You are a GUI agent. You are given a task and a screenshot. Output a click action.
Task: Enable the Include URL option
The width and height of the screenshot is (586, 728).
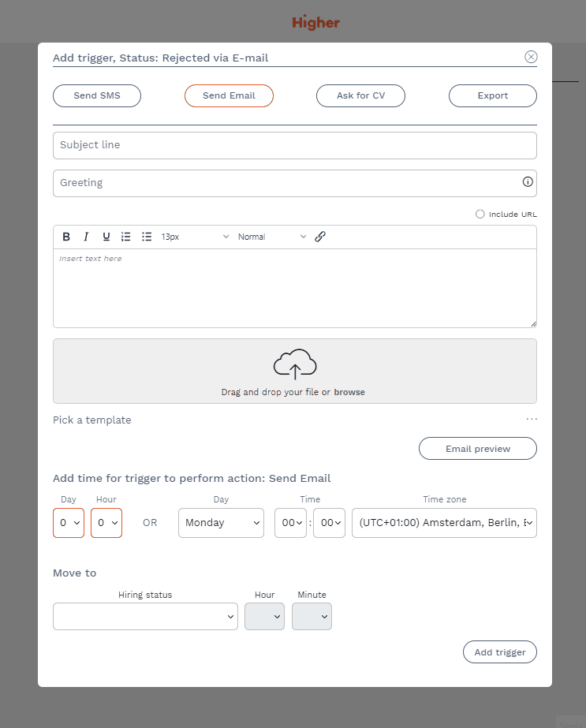[x=480, y=214]
